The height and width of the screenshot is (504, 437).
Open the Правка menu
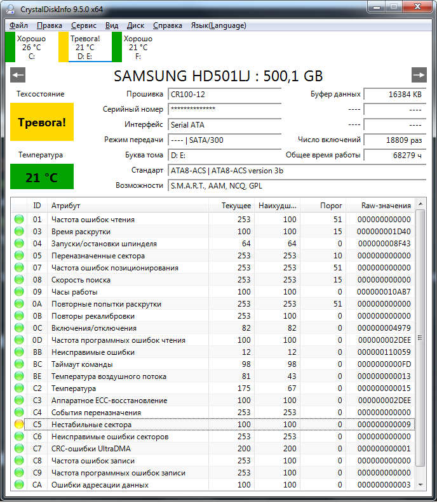click(x=49, y=25)
